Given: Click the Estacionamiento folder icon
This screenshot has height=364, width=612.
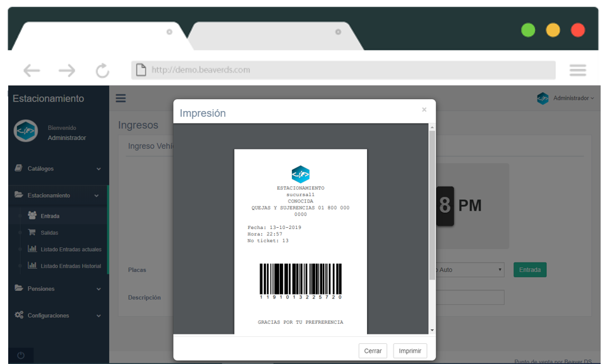Looking at the screenshot, I should pos(19,194).
